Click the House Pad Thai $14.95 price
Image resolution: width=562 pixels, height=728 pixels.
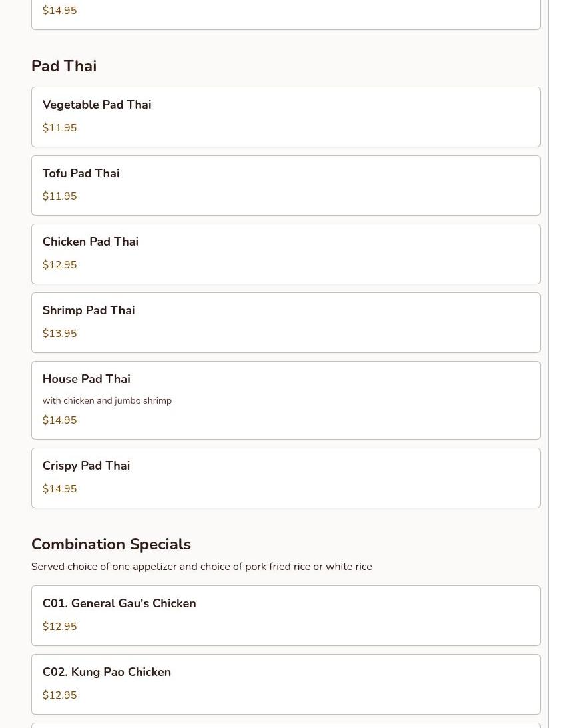59,420
